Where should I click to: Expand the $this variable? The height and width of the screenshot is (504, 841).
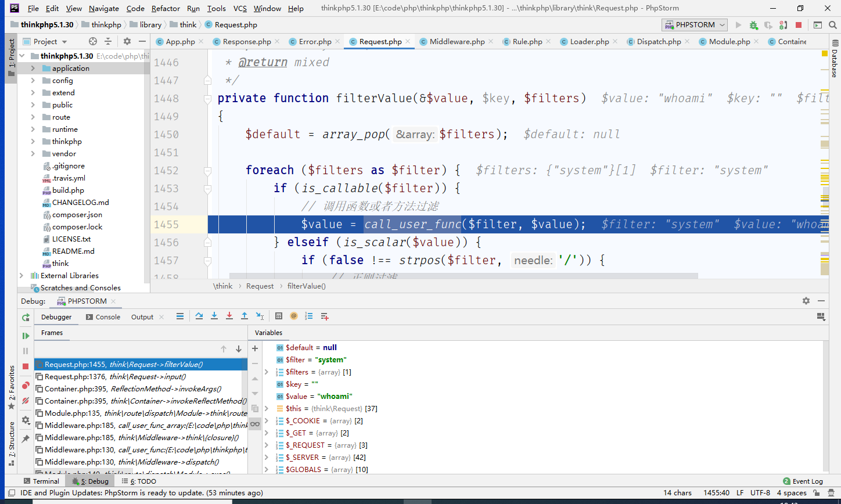click(x=267, y=408)
